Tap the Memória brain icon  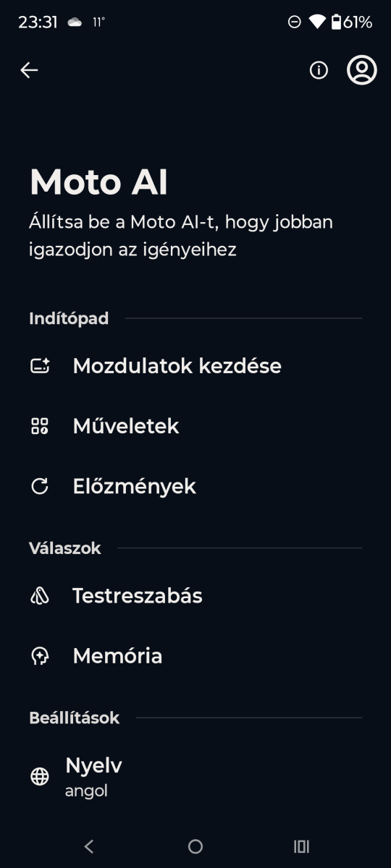[x=40, y=656]
